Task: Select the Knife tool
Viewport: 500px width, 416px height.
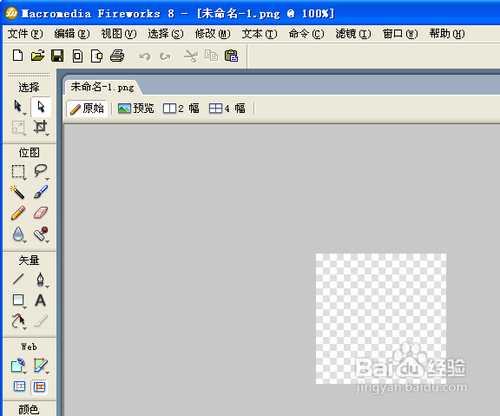Action: (x=41, y=320)
